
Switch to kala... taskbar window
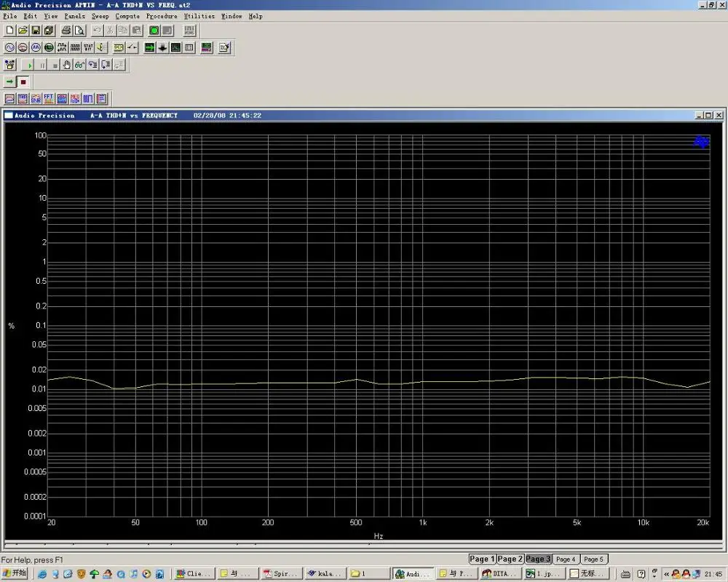[325, 574]
